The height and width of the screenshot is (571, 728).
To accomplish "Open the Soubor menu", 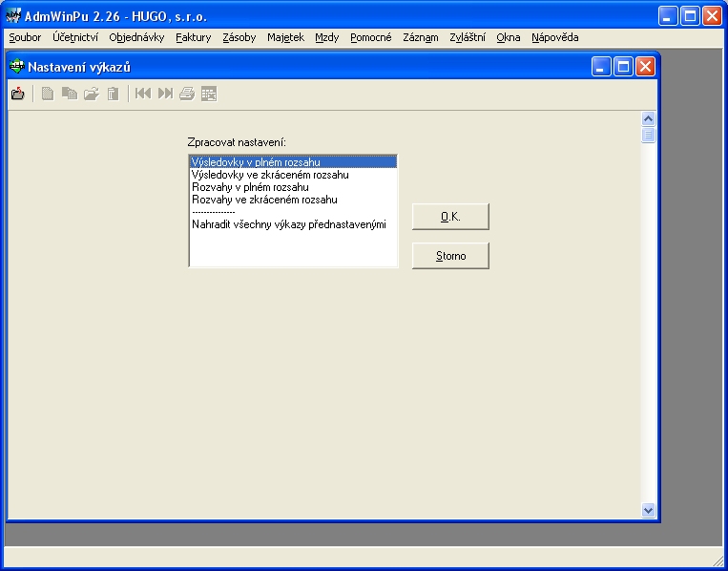I will (x=25, y=37).
